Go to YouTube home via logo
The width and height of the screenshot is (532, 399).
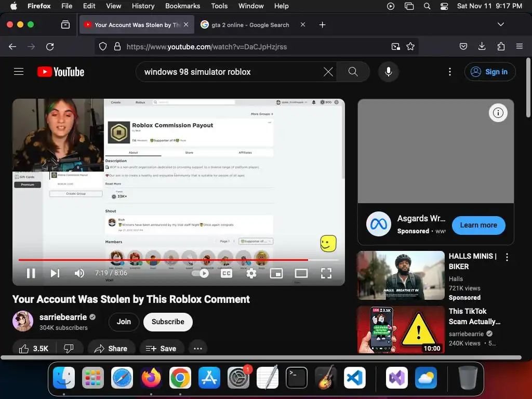point(61,72)
